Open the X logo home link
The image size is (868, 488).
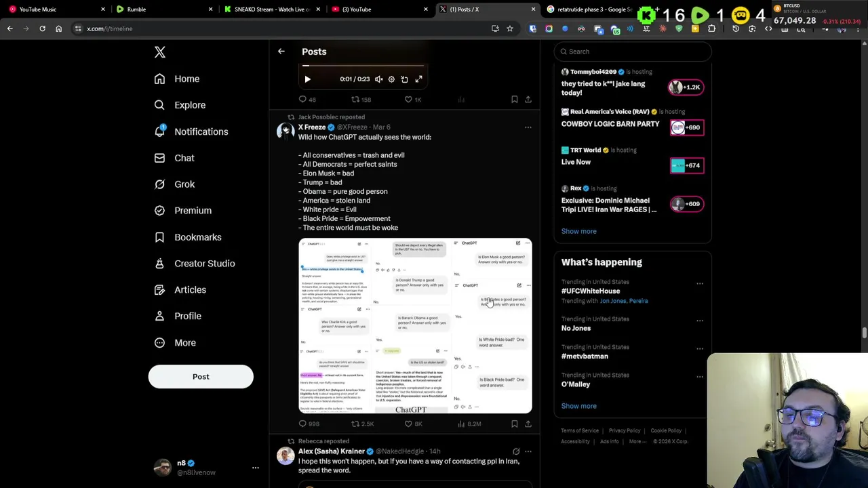coord(160,52)
